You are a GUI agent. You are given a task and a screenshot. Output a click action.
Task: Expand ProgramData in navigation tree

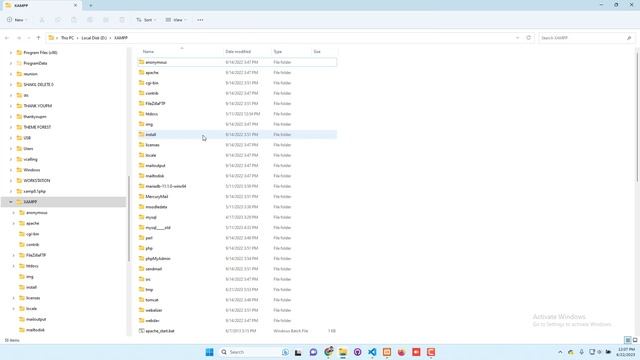11,63
